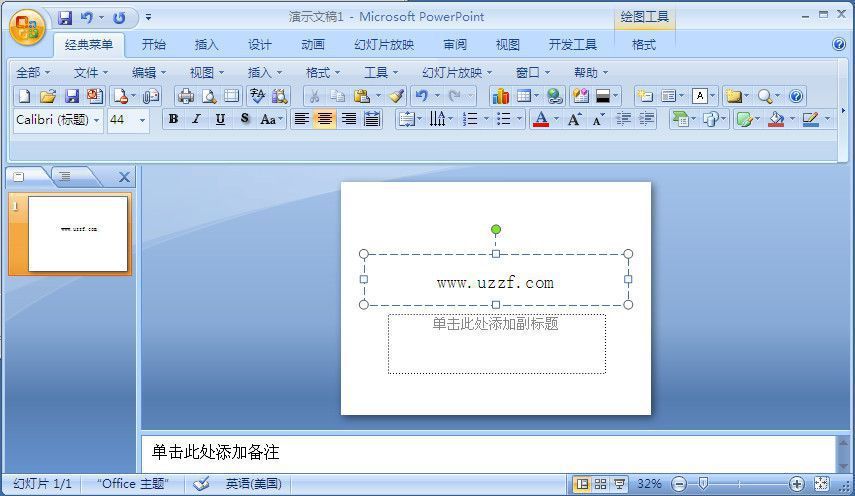Justify text alignment
855x496 pixels.
(x=372, y=119)
